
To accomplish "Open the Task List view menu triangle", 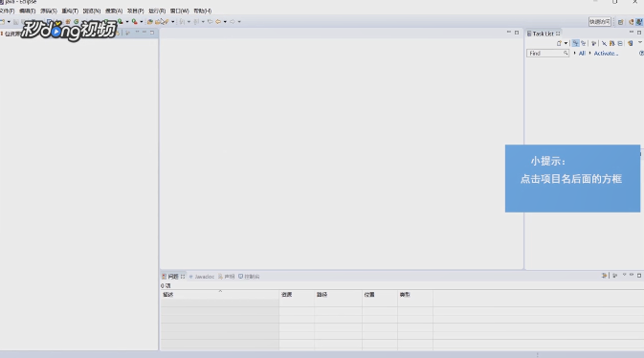I will pos(640,42).
